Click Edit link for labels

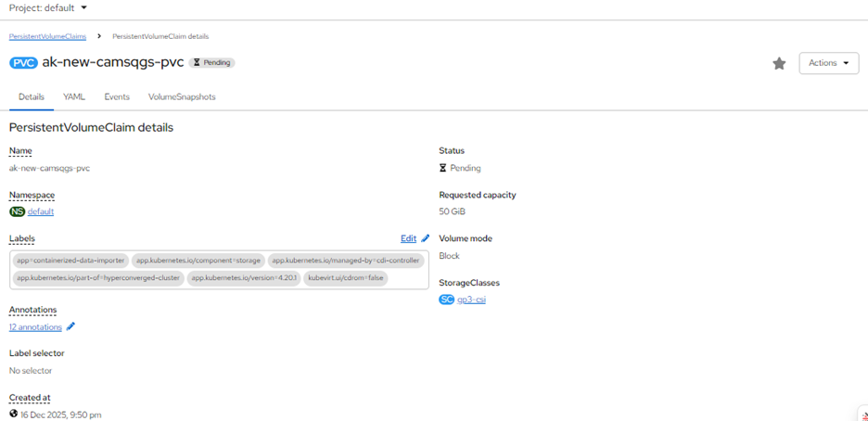[x=409, y=238]
